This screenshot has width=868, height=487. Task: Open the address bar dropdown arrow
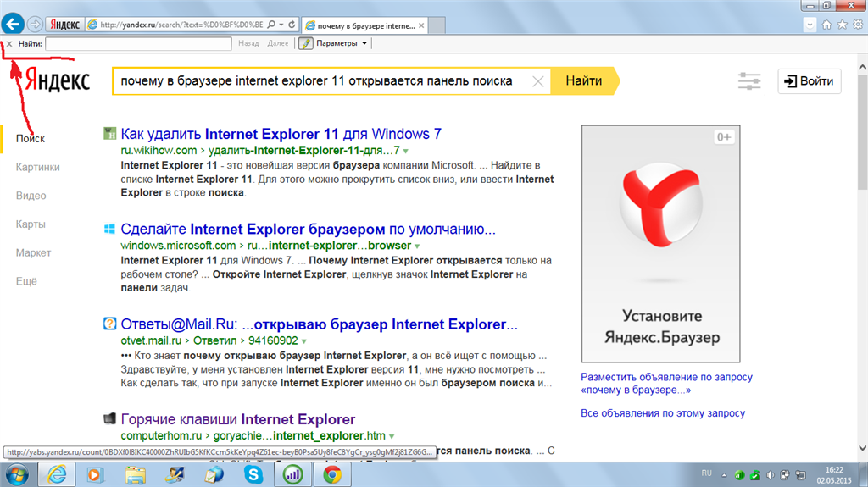281,25
